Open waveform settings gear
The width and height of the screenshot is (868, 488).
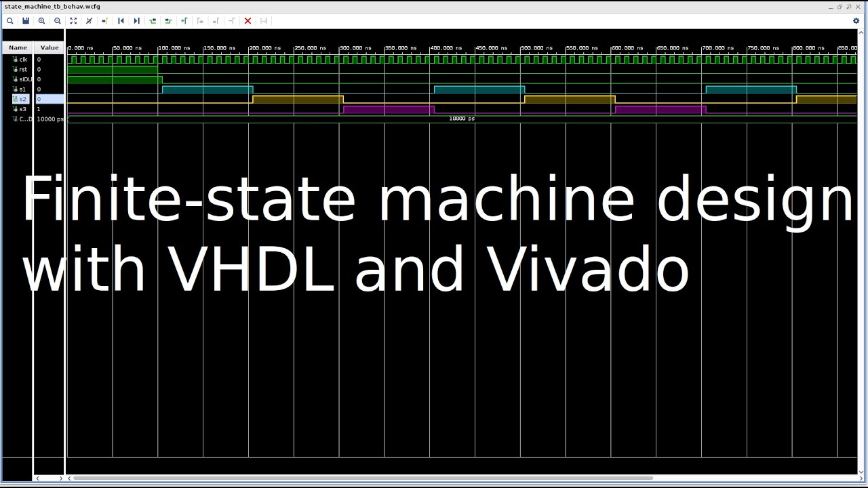click(x=856, y=21)
